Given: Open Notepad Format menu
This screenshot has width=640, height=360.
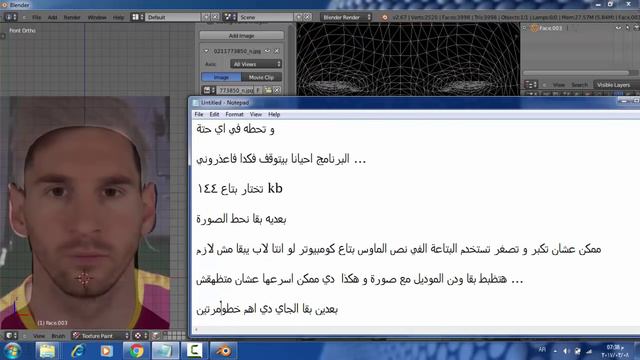Looking at the screenshot, I should (234, 114).
